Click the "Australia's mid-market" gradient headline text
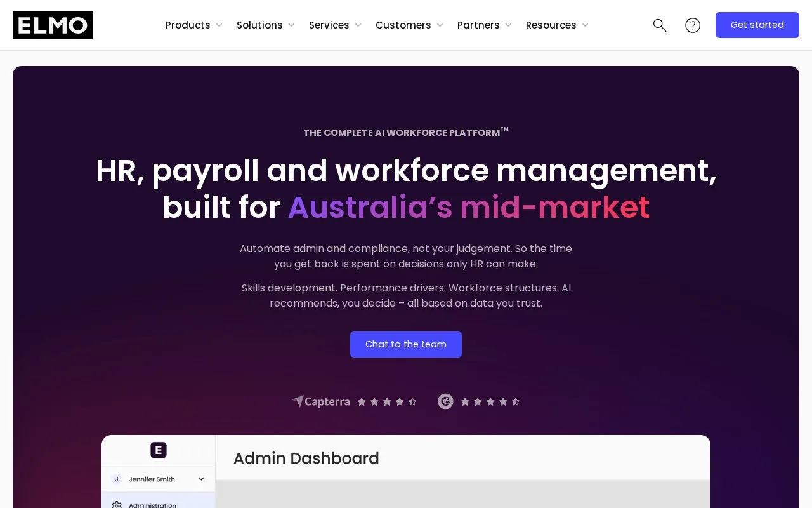Image resolution: width=812 pixels, height=508 pixels. [x=469, y=208]
